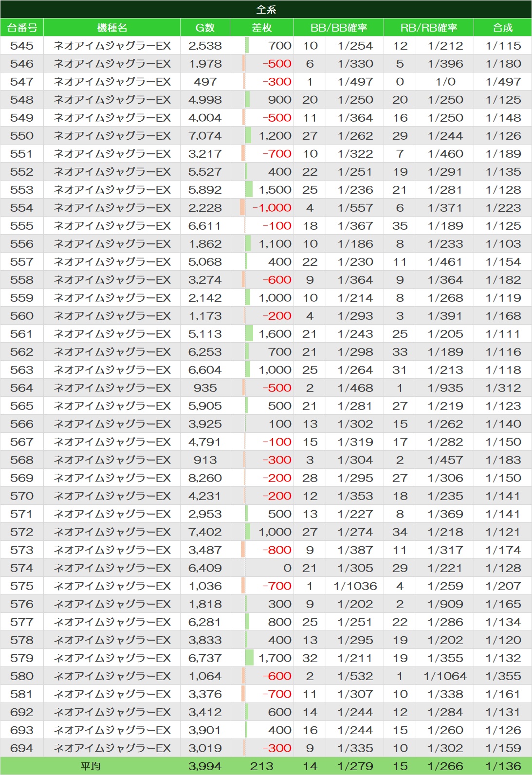Screen dimensions: 532x775
Task: Click G数 value 7,074 in row 550
Action: (x=205, y=136)
